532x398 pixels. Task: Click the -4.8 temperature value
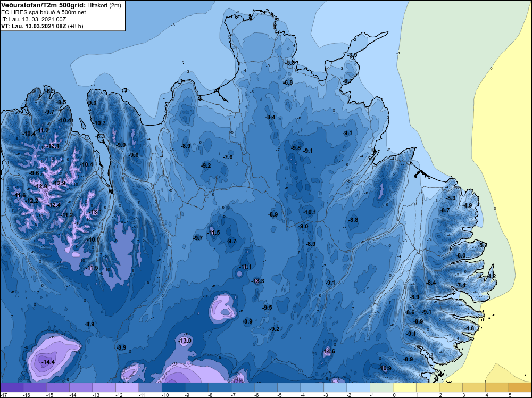point(469,328)
